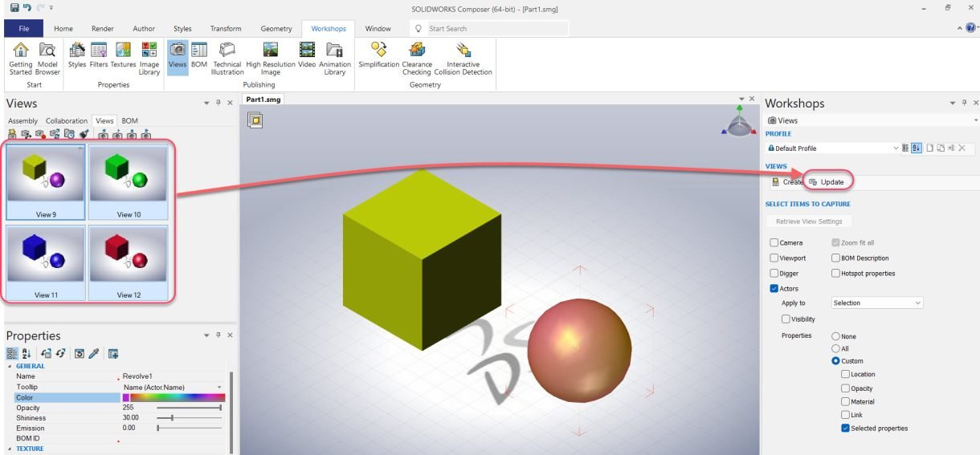Image resolution: width=980 pixels, height=455 pixels.
Task: Select the None properties radio button
Action: click(x=835, y=336)
